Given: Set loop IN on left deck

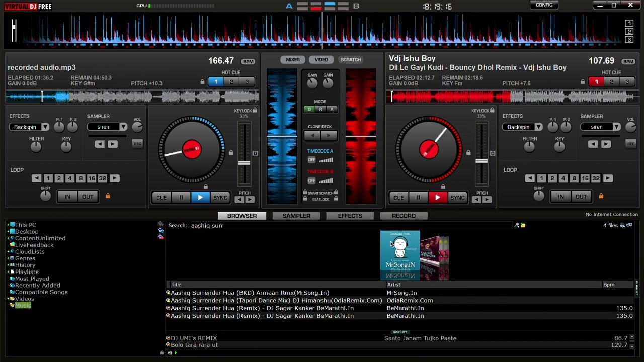Looking at the screenshot, I should tap(67, 197).
